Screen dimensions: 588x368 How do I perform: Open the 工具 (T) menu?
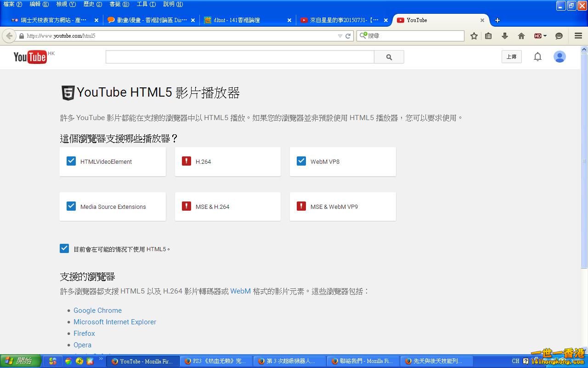pyautogui.click(x=146, y=4)
